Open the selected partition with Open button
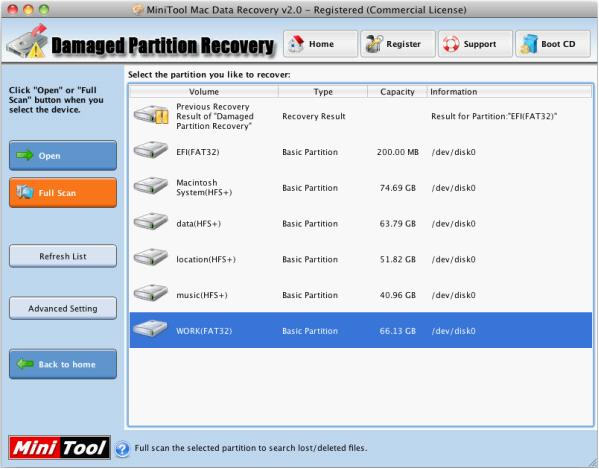The image size is (599, 469). [x=63, y=155]
